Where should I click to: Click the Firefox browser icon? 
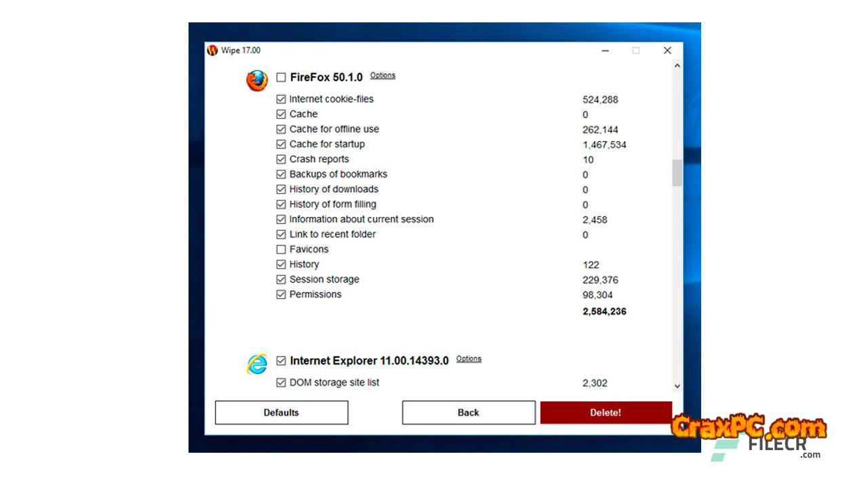[x=257, y=81]
